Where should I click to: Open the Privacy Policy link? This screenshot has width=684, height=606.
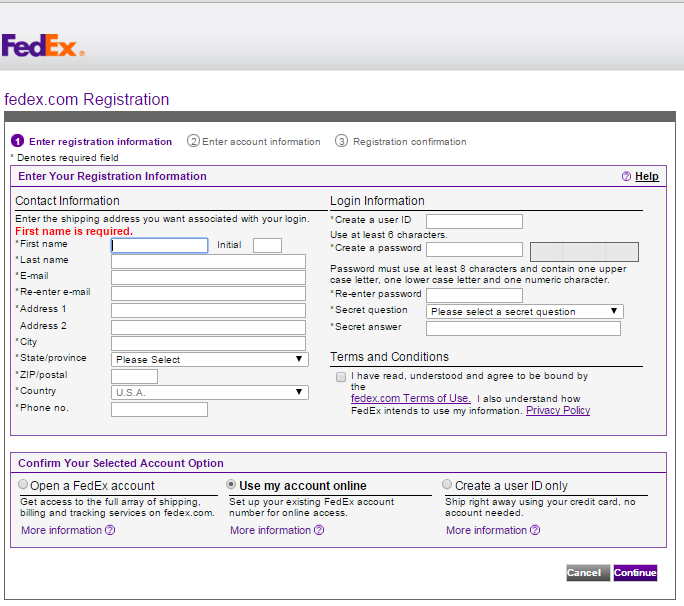pos(558,410)
